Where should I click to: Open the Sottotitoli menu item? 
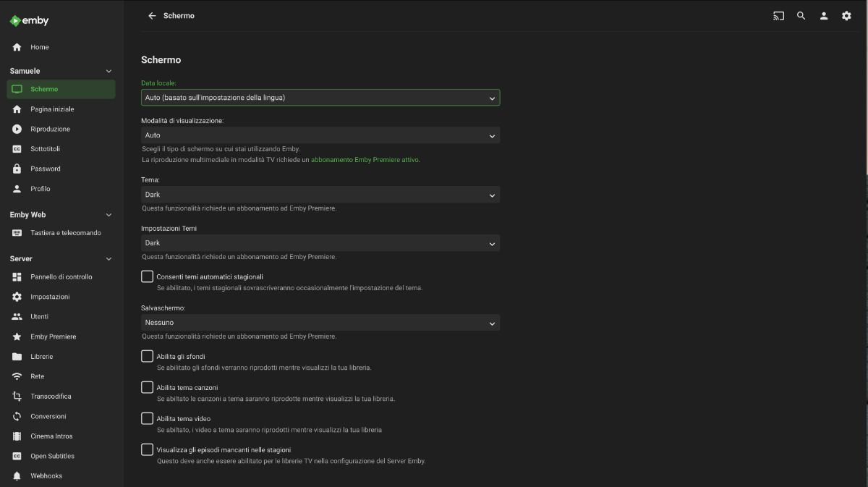[45, 149]
